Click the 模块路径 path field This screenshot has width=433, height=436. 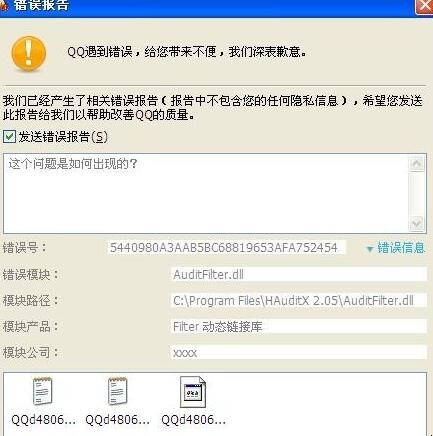click(299, 301)
